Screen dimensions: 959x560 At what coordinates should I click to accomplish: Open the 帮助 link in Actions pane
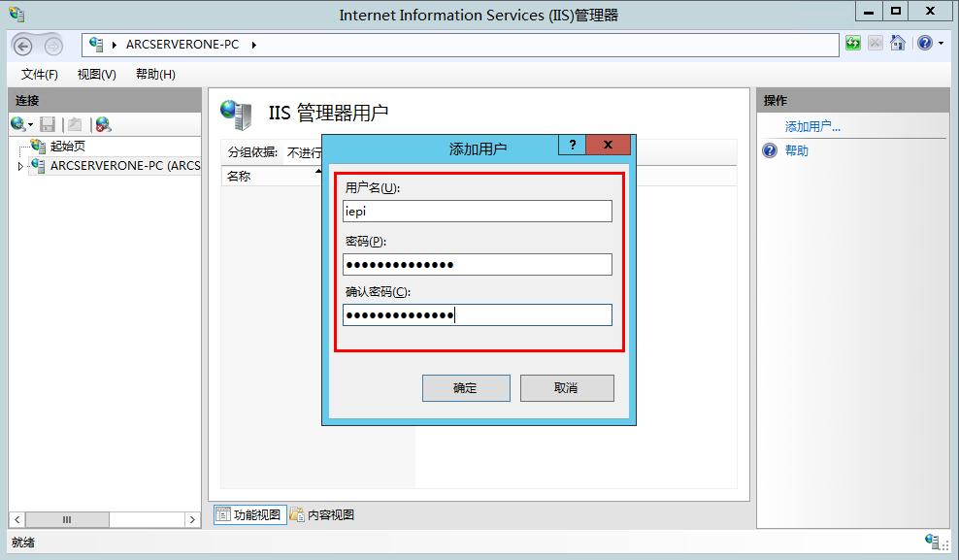click(x=797, y=150)
